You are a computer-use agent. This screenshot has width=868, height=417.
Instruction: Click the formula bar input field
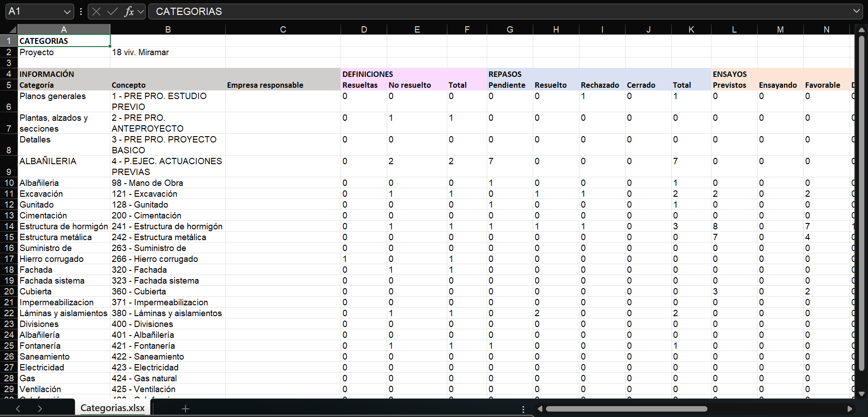[498, 12]
